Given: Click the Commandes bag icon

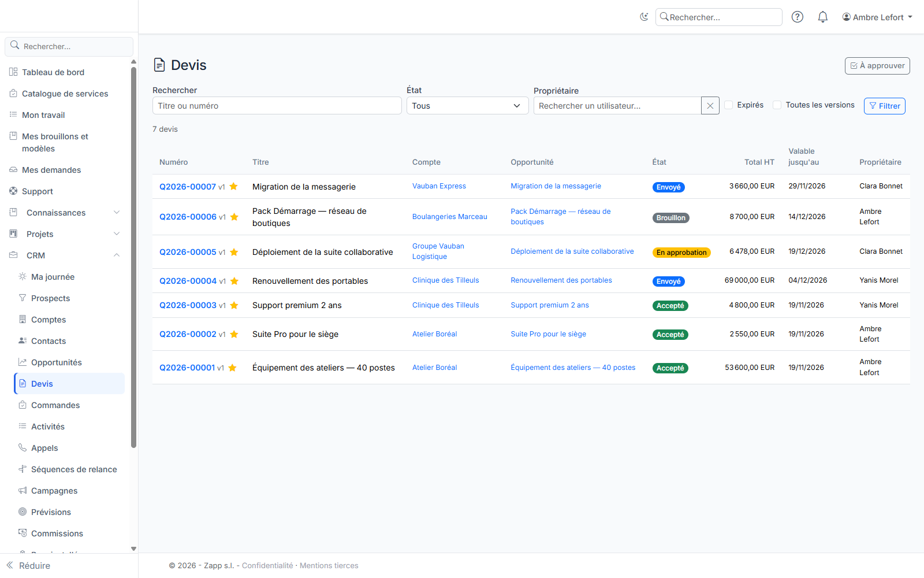Looking at the screenshot, I should [23, 405].
